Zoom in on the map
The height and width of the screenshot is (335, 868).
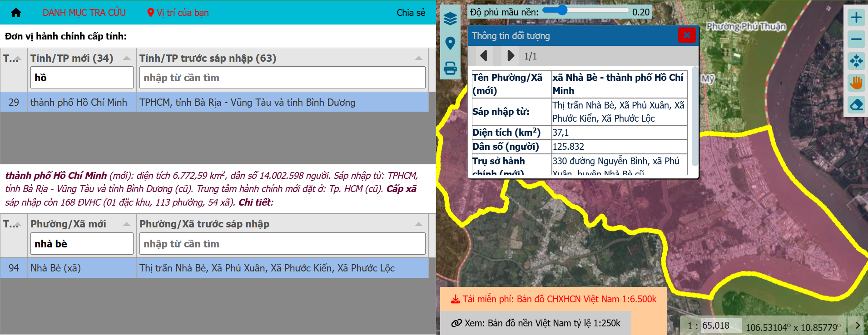click(x=856, y=18)
